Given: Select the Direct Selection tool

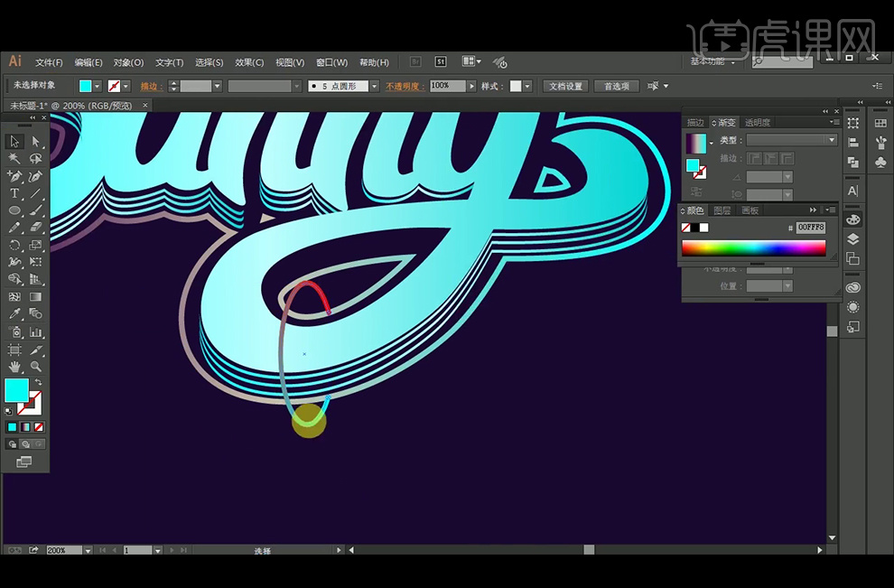Looking at the screenshot, I should coord(35,141).
